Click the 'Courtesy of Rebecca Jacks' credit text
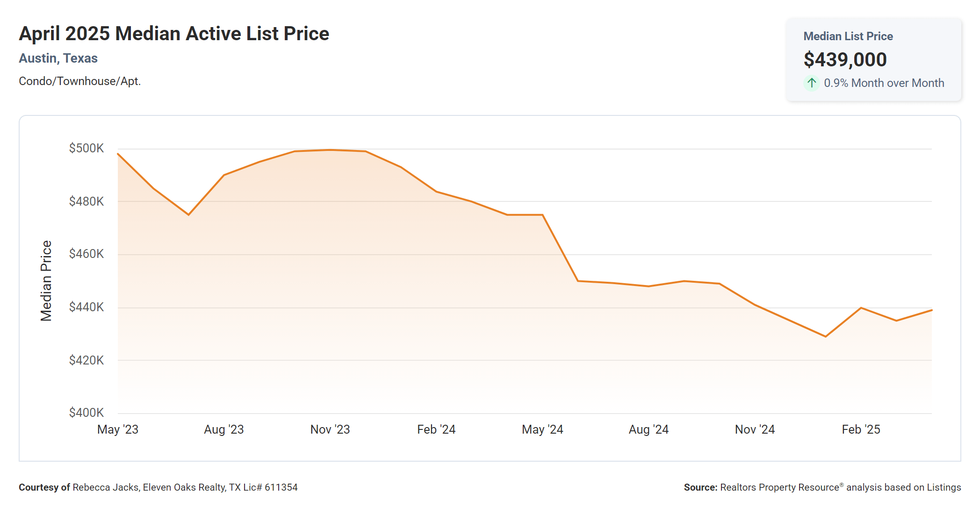Screen dimensions: 980x514 158,487
